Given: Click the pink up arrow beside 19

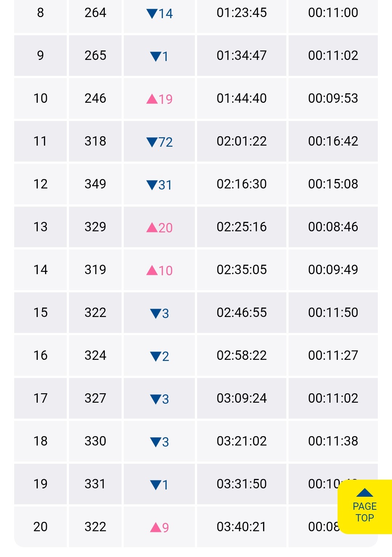Looking at the screenshot, I should [x=152, y=99].
